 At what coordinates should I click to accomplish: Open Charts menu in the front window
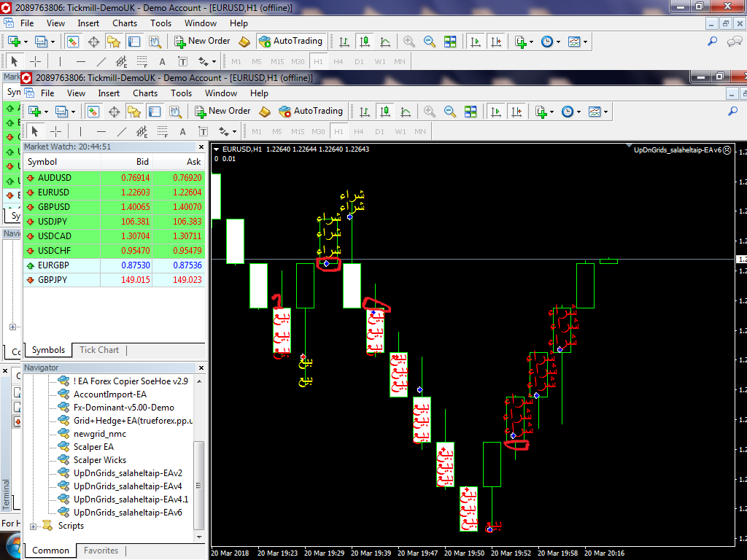145,93
